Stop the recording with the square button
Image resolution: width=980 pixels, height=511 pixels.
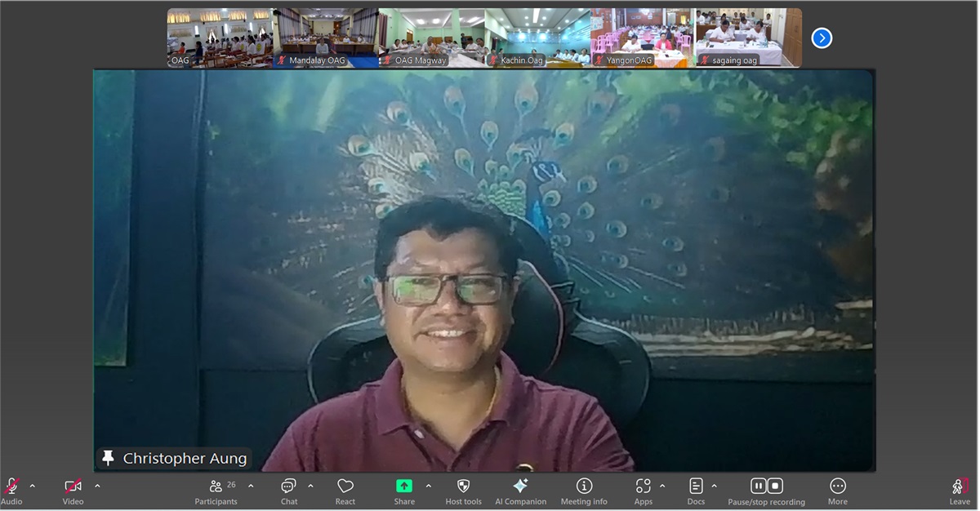pos(776,487)
